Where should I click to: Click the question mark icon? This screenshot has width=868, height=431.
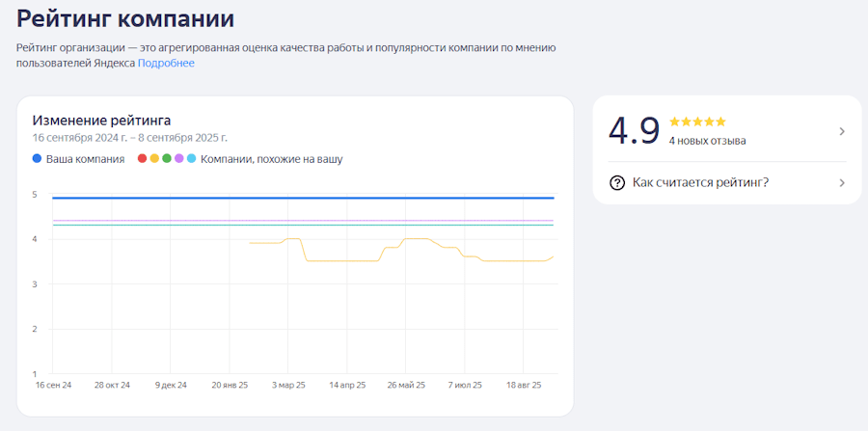617,183
